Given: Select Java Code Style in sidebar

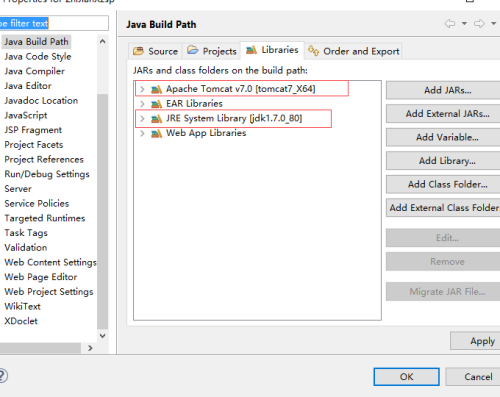Looking at the screenshot, I should click(38, 56).
